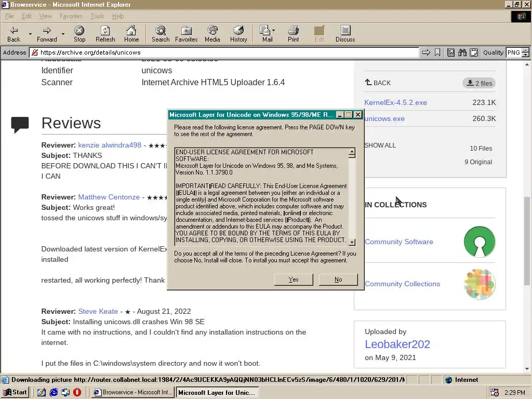Click the Go arrow next to address bar

(x=426, y=52)
